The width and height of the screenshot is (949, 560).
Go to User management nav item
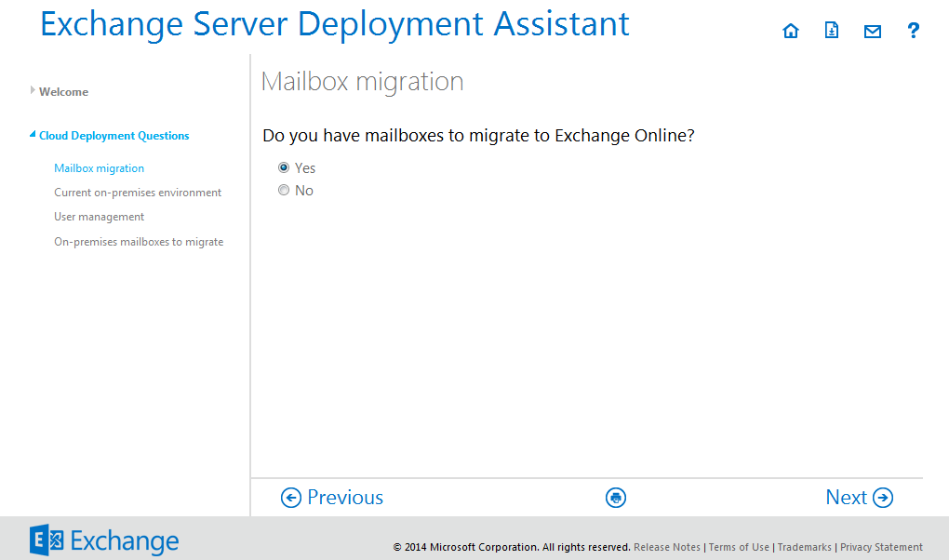coord(100,217)
